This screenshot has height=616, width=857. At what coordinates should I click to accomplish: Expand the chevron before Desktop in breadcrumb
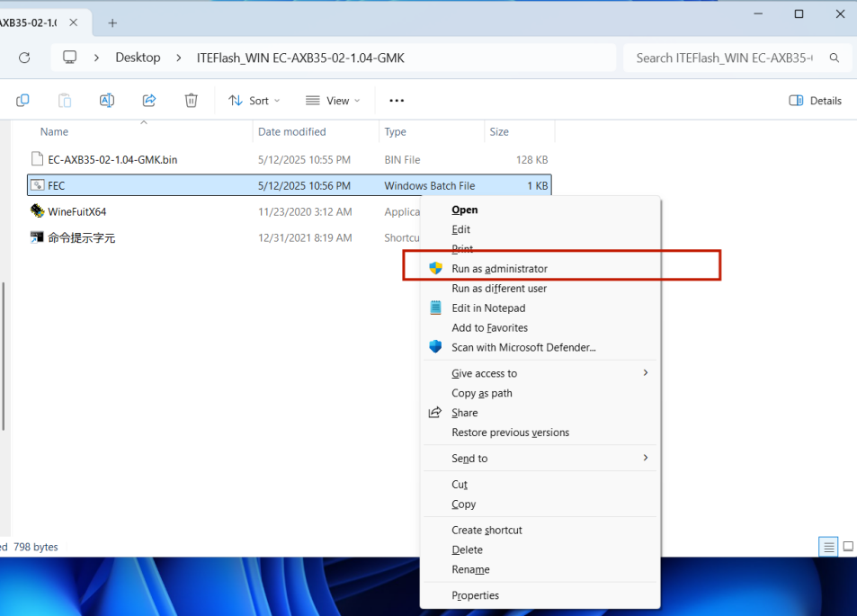96,58
